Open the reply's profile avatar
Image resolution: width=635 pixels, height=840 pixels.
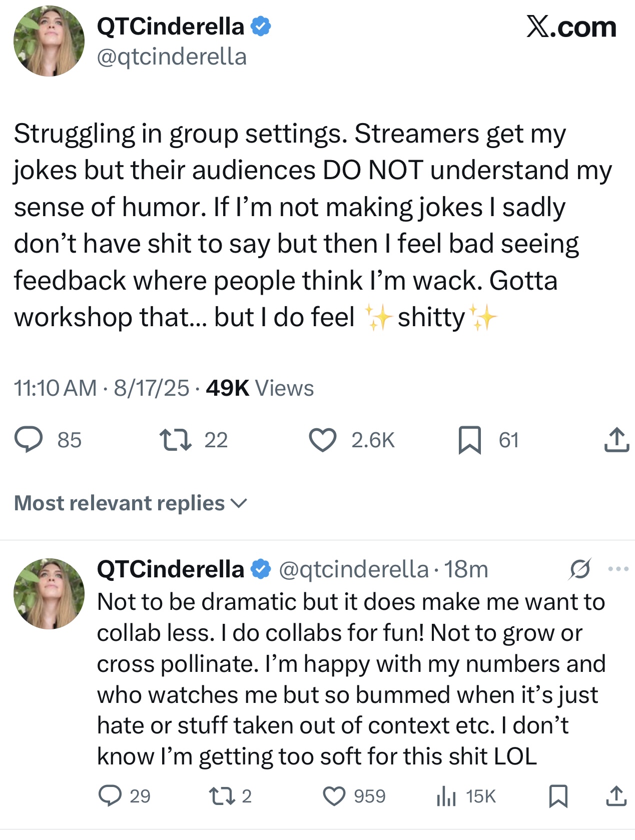point(49,594)
